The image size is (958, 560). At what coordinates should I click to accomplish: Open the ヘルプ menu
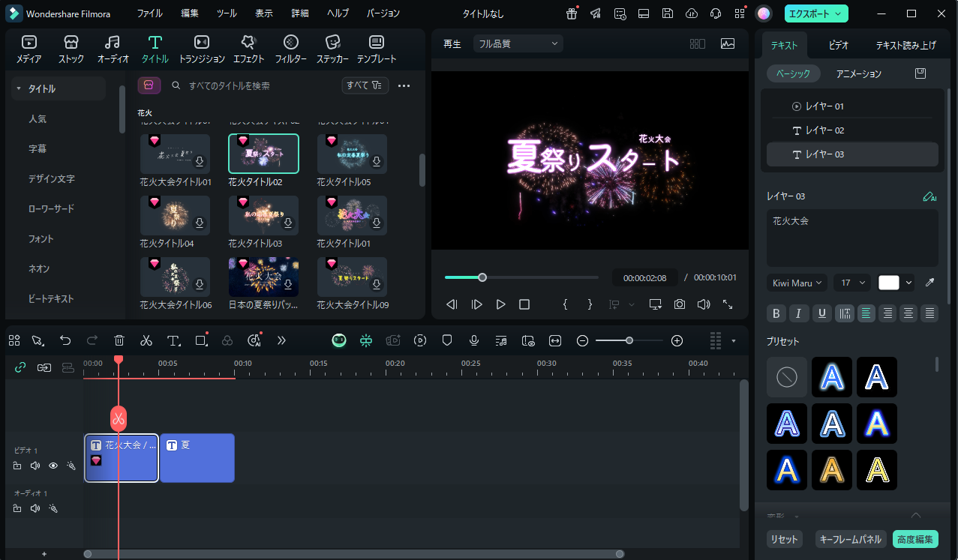(x=338, y=13)
